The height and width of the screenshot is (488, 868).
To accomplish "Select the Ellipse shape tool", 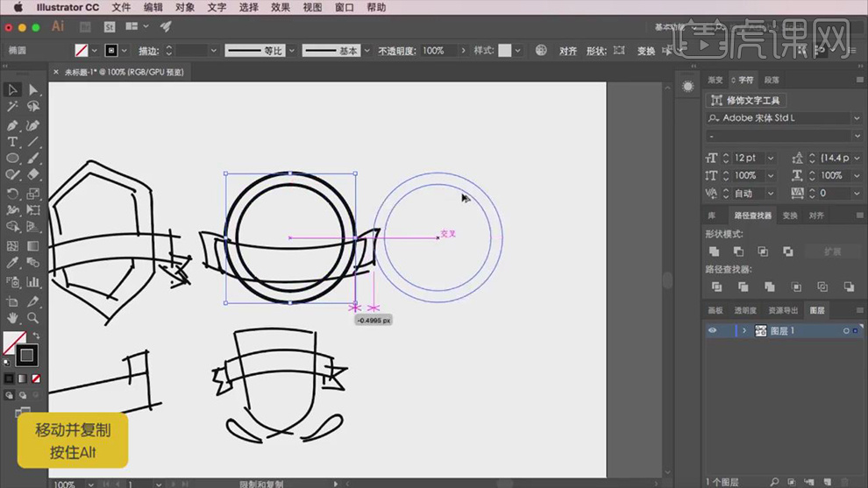I will point(12,159).
